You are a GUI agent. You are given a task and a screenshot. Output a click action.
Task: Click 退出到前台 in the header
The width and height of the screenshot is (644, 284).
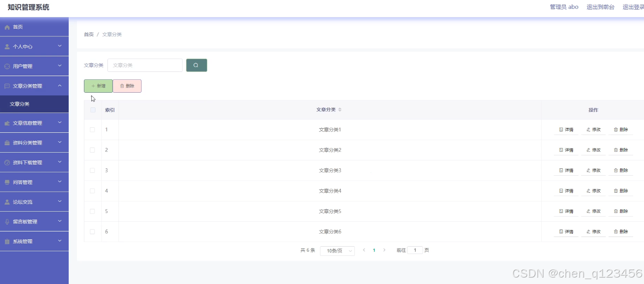point(600,7)
